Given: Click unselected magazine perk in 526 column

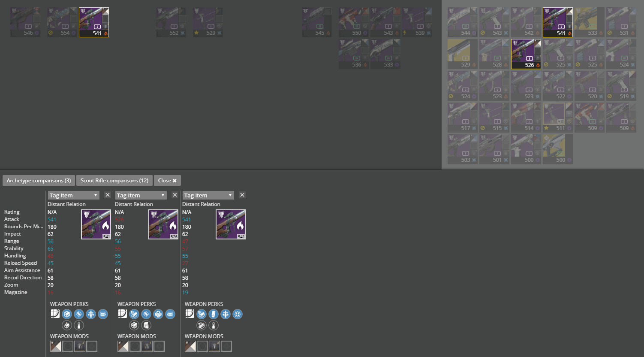Looking at the screenshot, I should click(x=146, y=325).
